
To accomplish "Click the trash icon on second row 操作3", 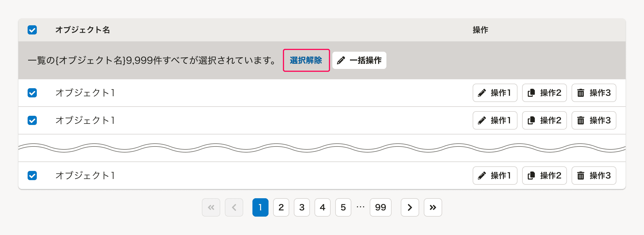I will tap(581, 120).
